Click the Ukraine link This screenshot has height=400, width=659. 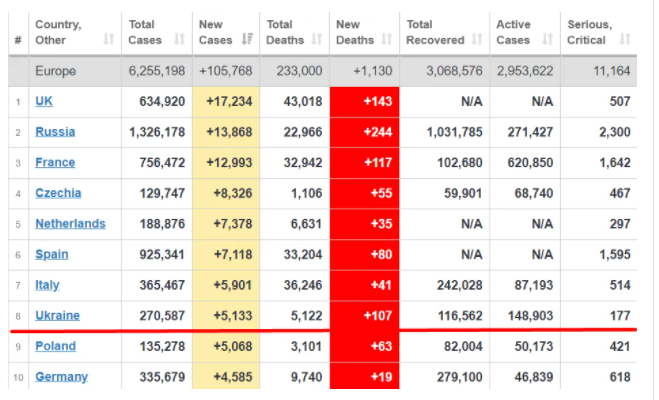coord(58,315)
